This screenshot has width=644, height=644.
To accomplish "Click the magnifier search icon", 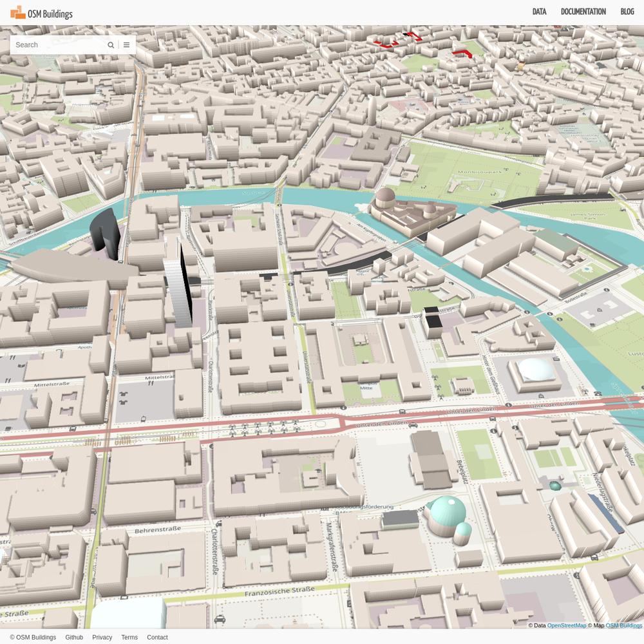I will click(111, 45).
